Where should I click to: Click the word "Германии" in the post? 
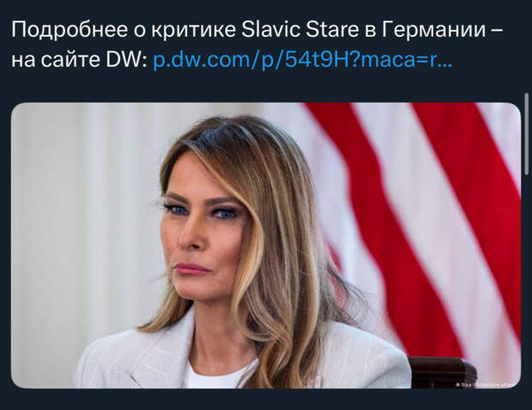(433, 30)
